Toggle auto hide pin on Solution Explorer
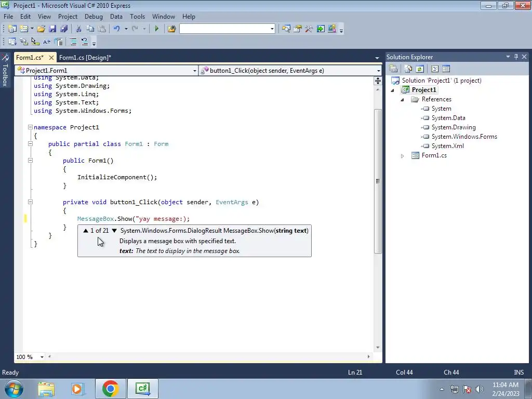The image size is (532, 399). tap(516, 57)
